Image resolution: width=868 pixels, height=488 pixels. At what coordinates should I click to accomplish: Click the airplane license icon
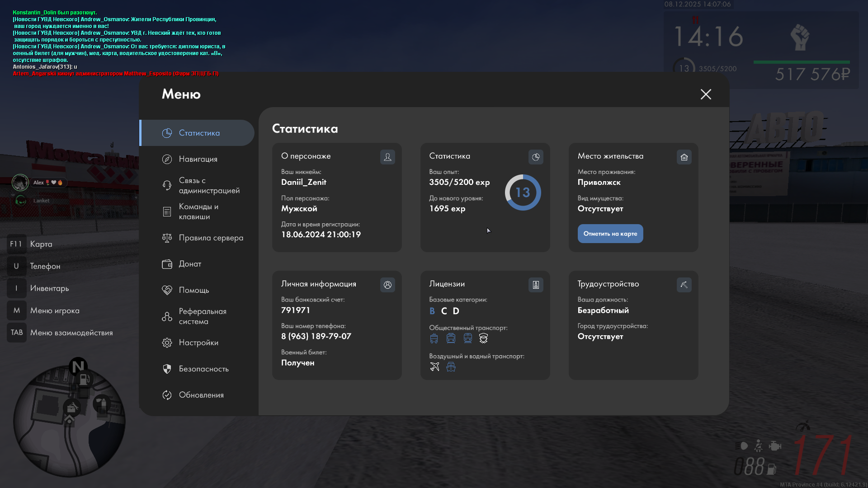pyautogui.click(x=434, y=366)
